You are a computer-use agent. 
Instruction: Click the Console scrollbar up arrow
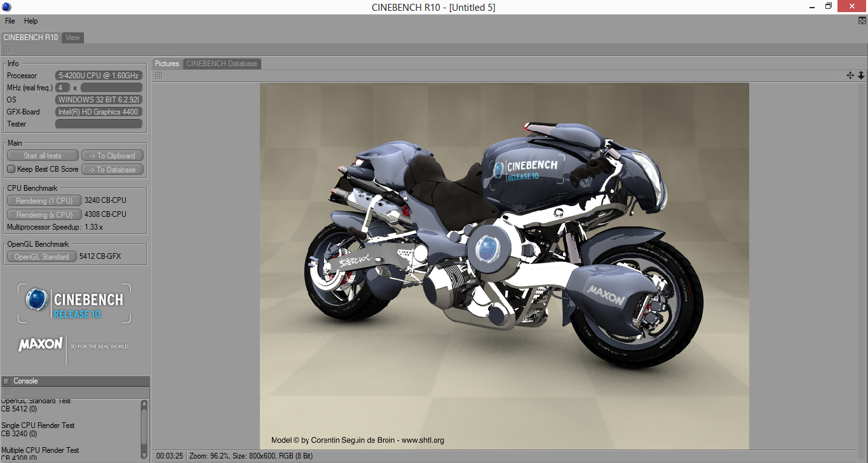[144, 404]
